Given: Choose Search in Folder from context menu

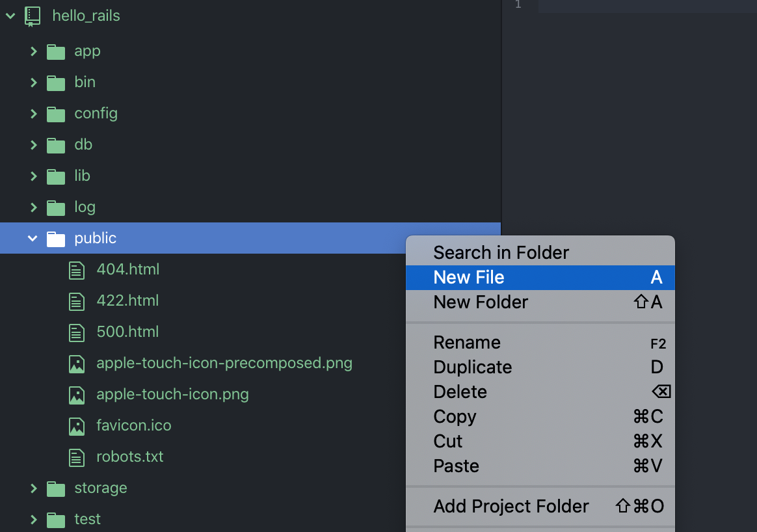Looking at the screenshot, I should (x=540, y=252).
